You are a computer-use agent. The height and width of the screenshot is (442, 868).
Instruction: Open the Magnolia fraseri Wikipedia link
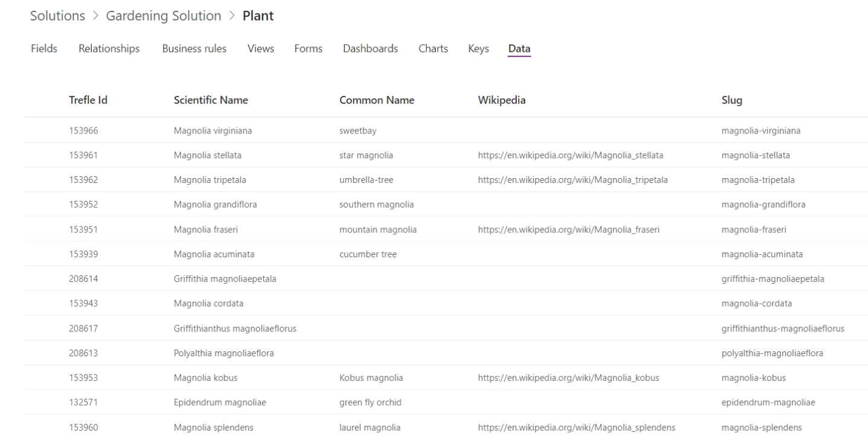point(569,229)
